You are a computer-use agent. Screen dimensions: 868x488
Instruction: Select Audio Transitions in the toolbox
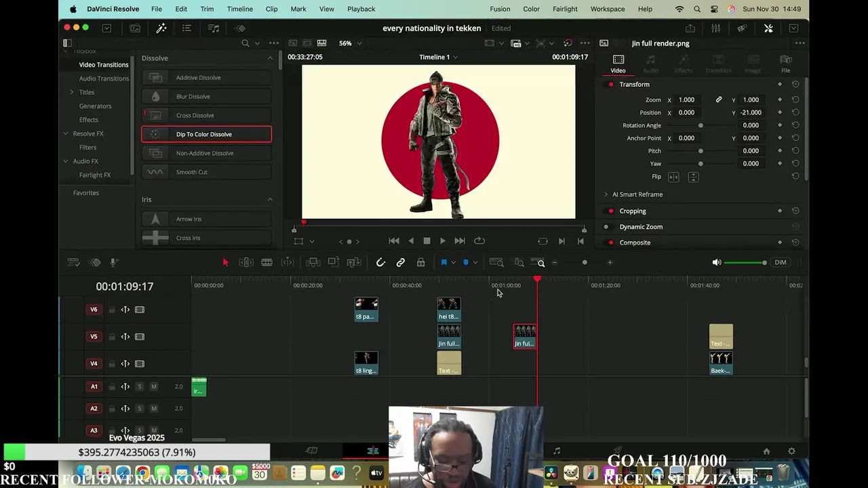[104, 79]
